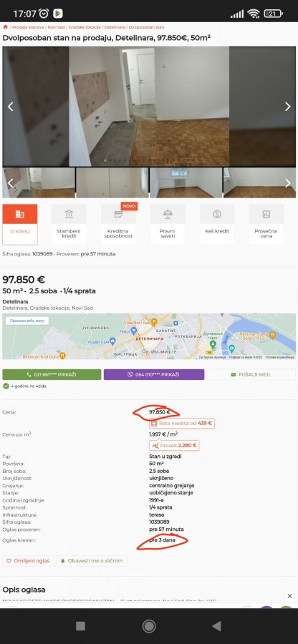Reveal Viber number 064 010 PRIKAŽI
Image resolution: width=298 pixels, height=644 pixels.
pos(154,374)
